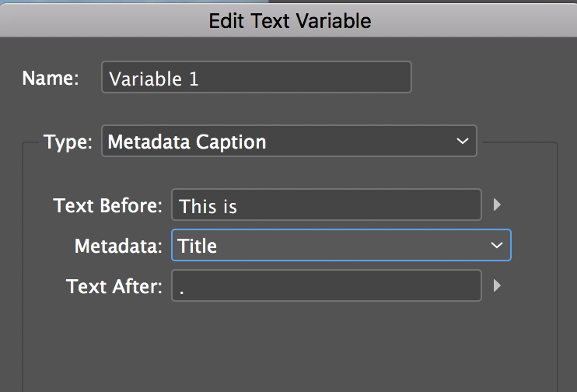This screenshot has width=577, height=392.
Task: Click the "Metadata:" label
Action: pyautogui.click(x=118, y=246)
